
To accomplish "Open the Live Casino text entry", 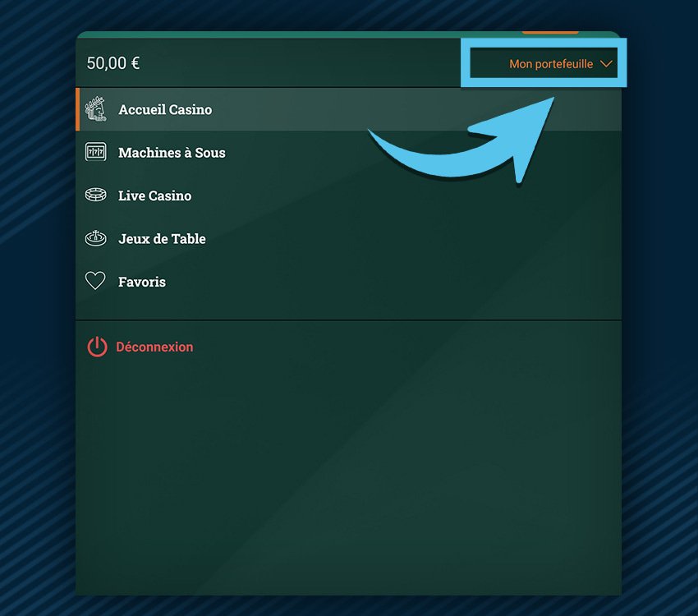I will click(x=154, y=195).
